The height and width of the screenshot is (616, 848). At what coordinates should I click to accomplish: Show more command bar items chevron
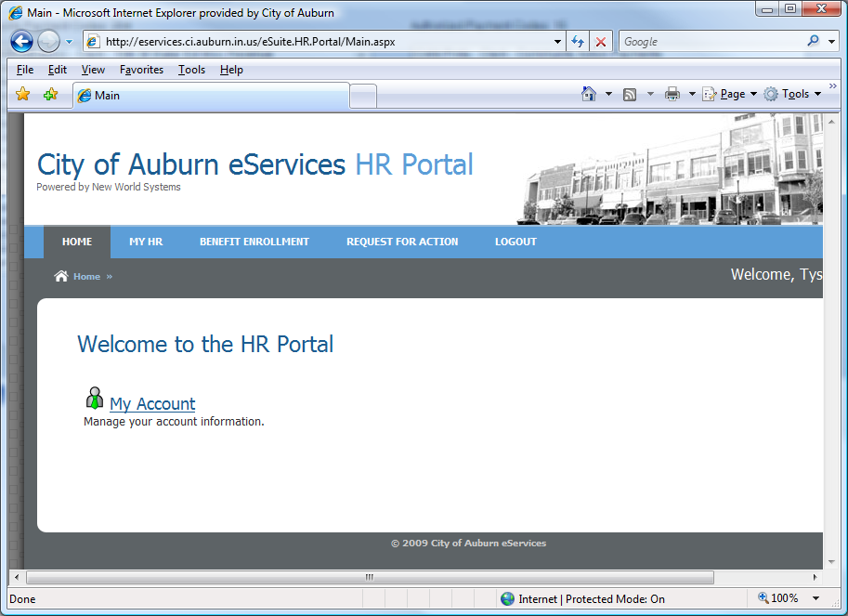[x=833, y=86]
